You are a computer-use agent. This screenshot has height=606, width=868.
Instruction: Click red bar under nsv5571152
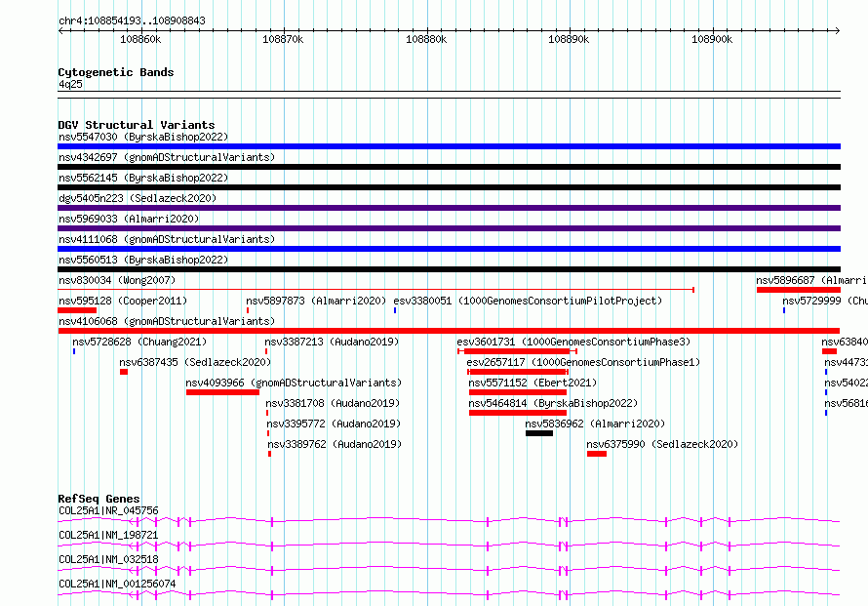pos(518,392)
